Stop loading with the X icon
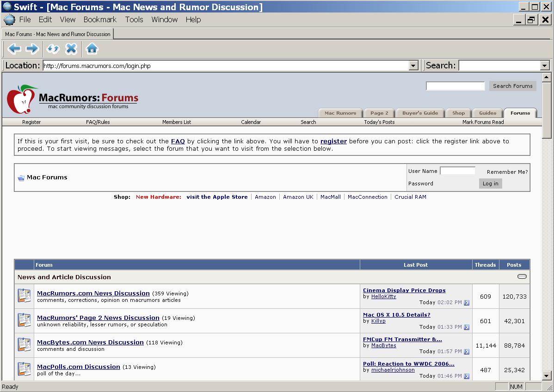The height and width of the screenshot is (392, 554). tap(71, 49)
